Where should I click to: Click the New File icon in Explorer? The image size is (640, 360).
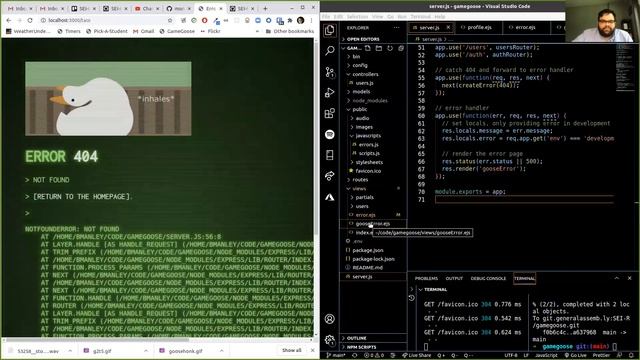(x=368, y=48)
